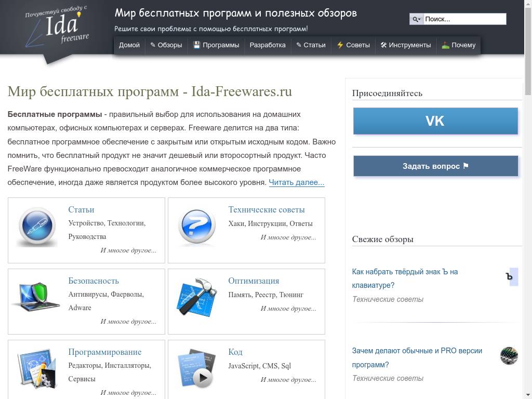Image resolution: width=532 pixels, height=399 pixels.
Task: Switch to the Разработка section
Action: coord(267,45)
